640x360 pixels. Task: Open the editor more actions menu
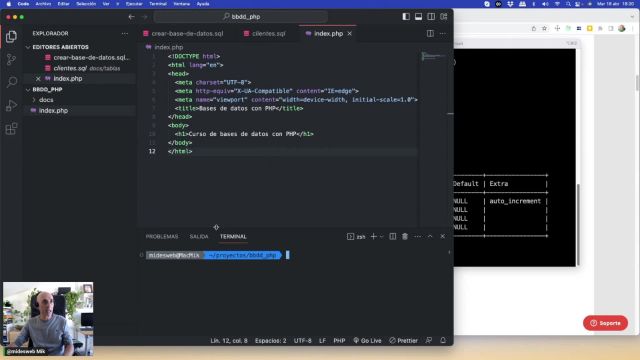(x=443, y=33)
